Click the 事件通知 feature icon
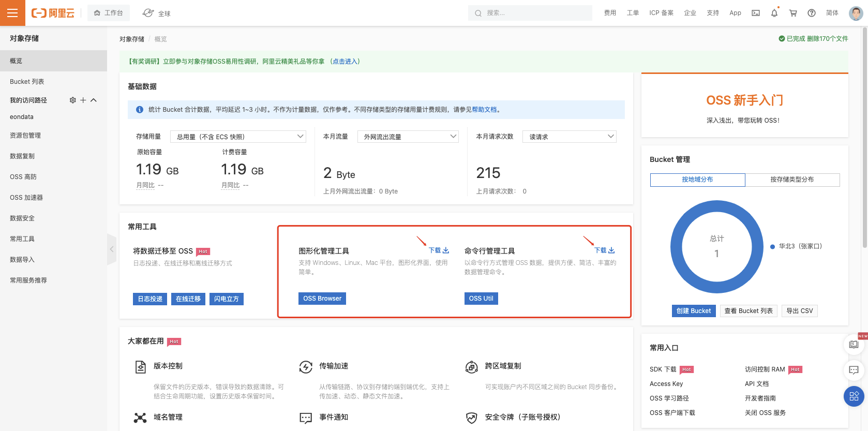Viewport: 868px width, 431px height. [x=306, y=418]
